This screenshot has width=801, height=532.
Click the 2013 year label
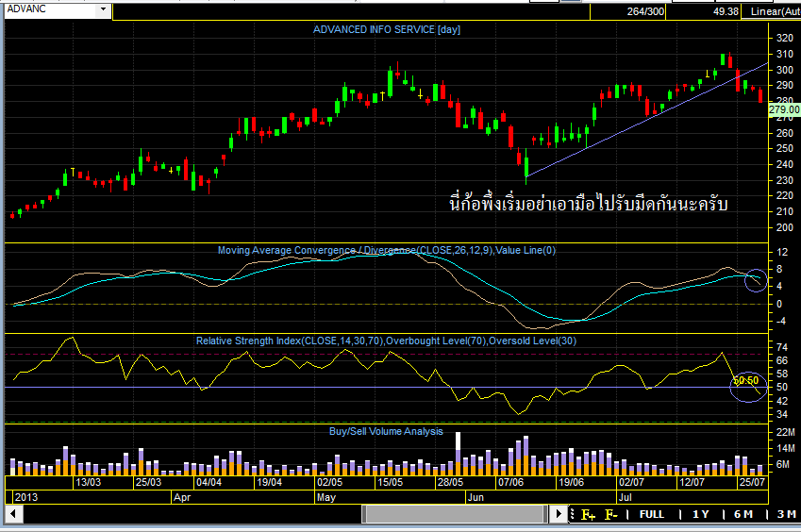pyautogui.click(x=26, y=497)
